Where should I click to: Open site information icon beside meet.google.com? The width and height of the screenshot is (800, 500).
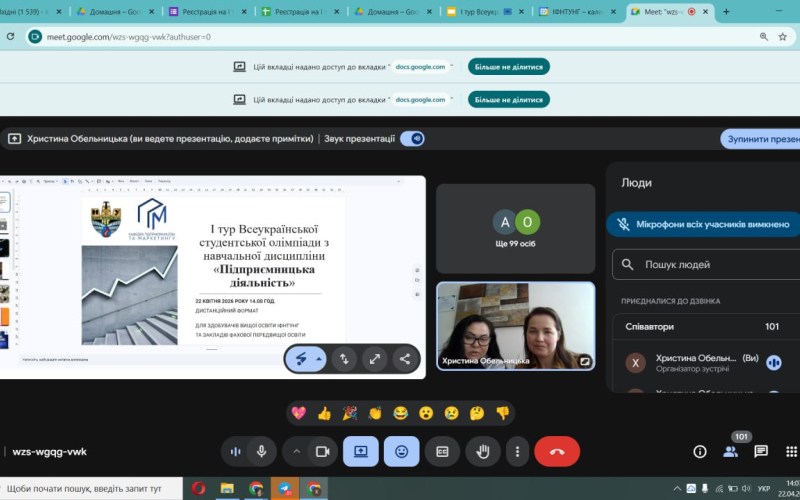pyautogui.click(x=35, y=37)
